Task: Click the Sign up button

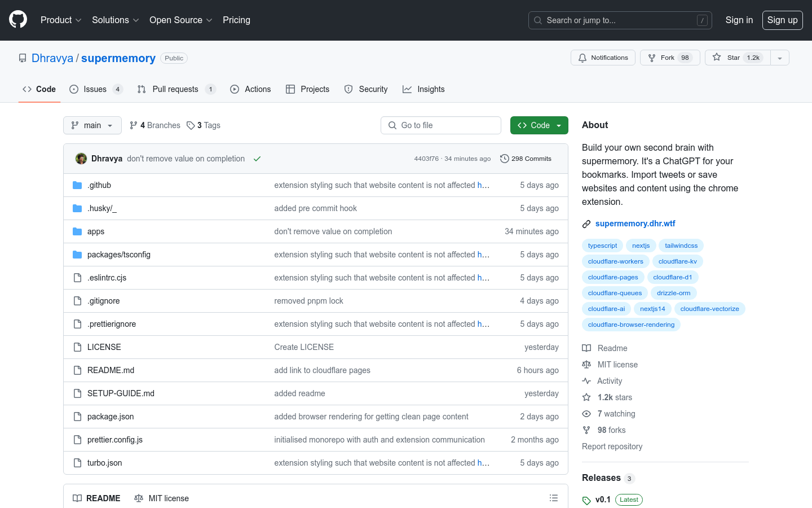Action: [782, 20]
